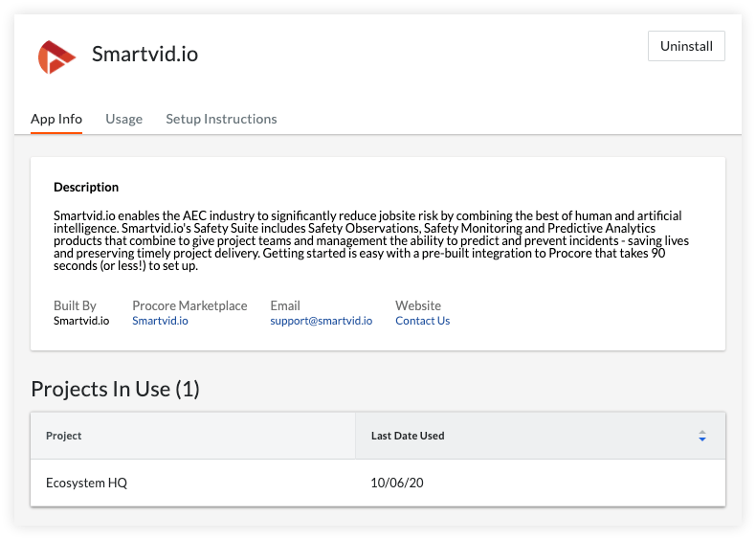The image size is (756, 540).
Task: Click the 10/06/20 date cell
Action: 397,483
